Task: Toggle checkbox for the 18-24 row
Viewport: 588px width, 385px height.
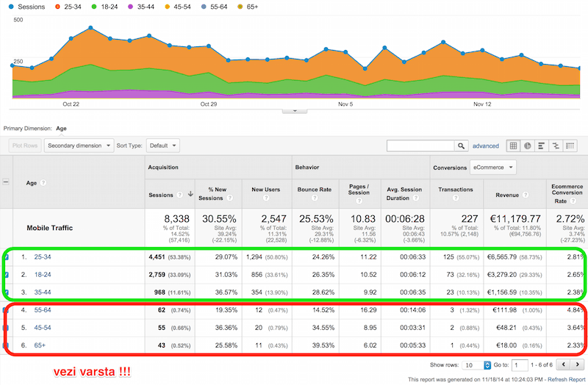Action: [6, 275]
